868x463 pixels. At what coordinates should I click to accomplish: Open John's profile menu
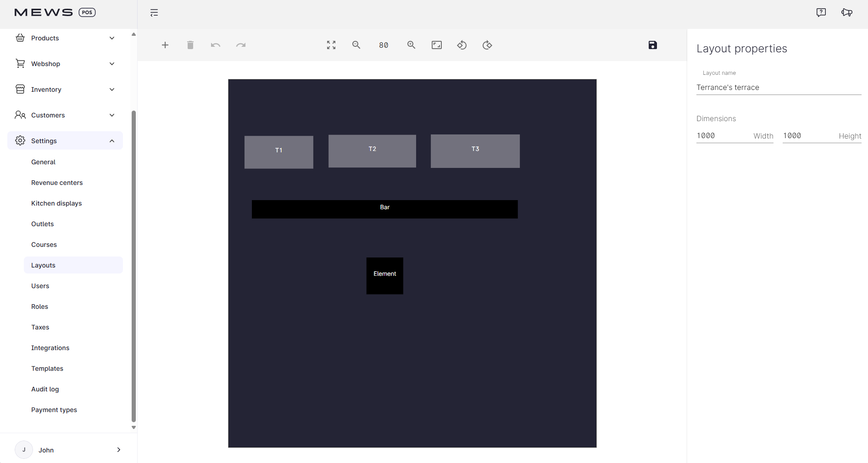[x=69, y=450]
